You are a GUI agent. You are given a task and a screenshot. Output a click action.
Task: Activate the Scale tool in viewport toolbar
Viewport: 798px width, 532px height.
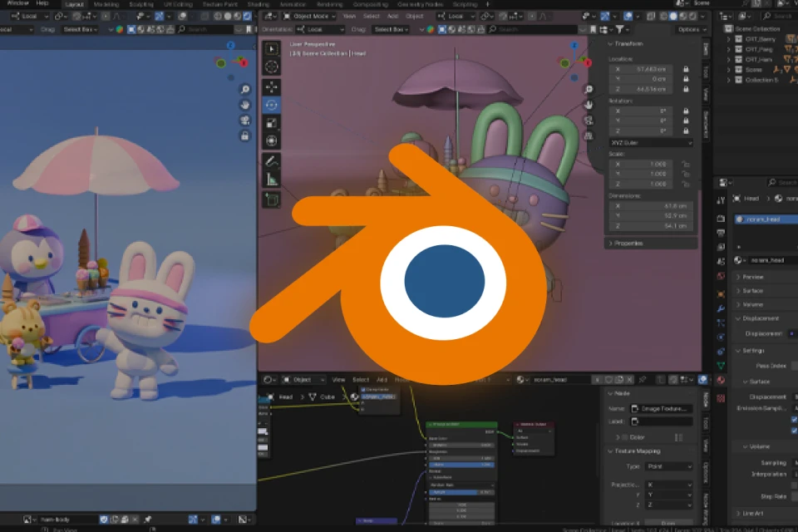click(x=271, y=123)
